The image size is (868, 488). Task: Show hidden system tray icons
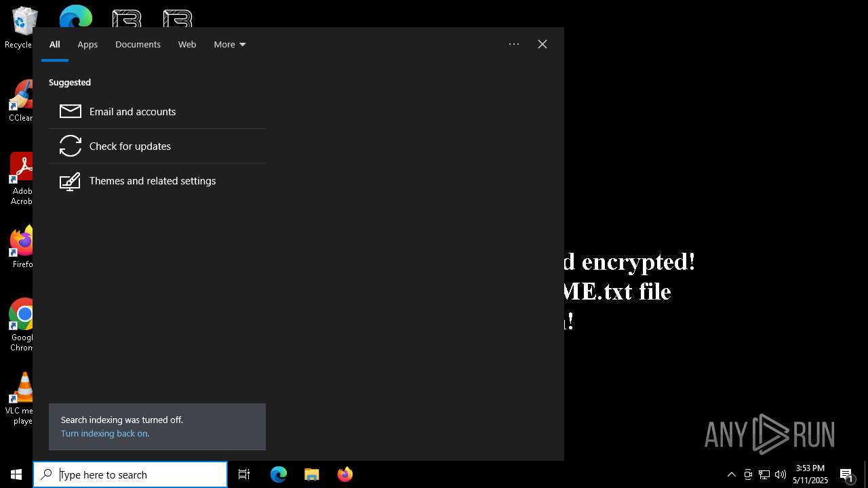[731, 474]
